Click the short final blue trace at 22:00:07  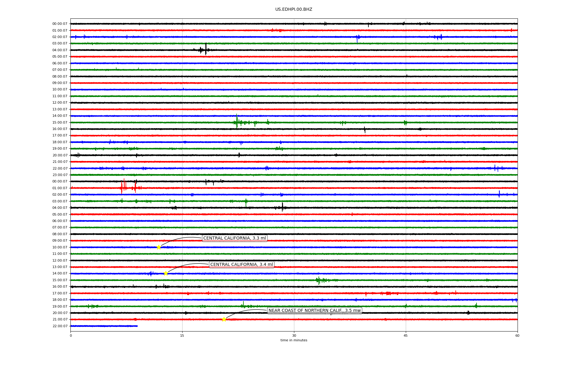pyautogui.click(x=104, y=326)
